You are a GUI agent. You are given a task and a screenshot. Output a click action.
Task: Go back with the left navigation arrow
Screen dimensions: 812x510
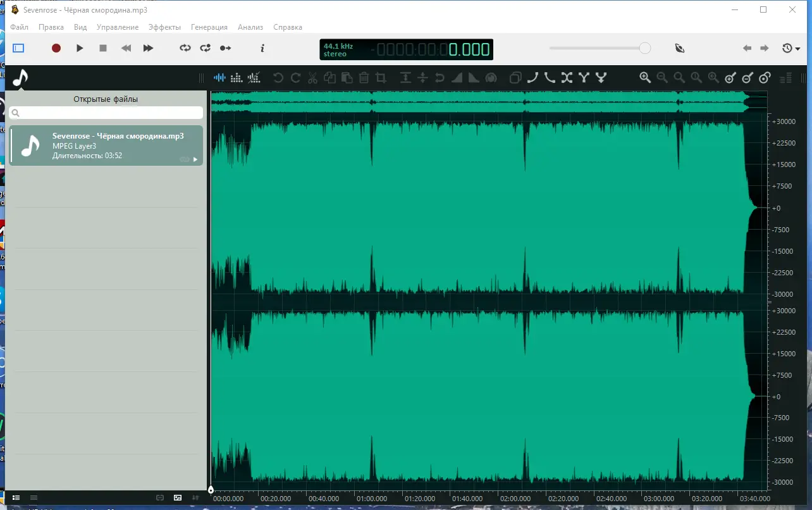click(747, 48)
